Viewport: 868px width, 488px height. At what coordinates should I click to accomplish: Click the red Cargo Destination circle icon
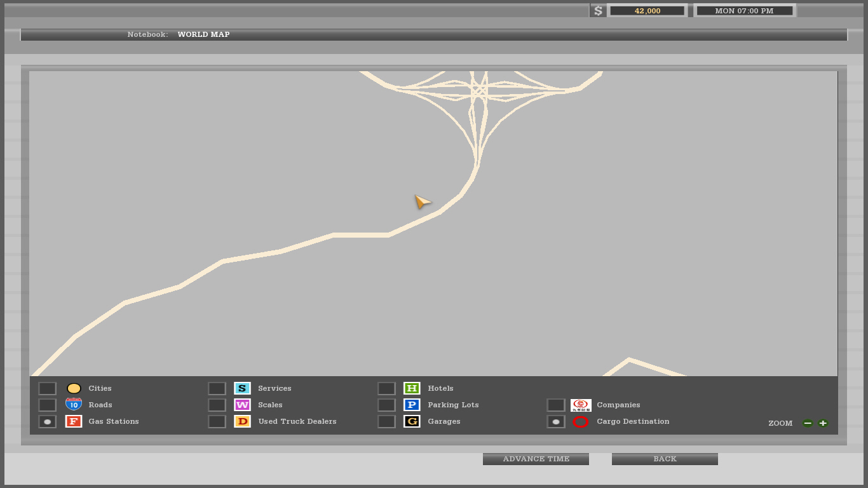(581, 422)
